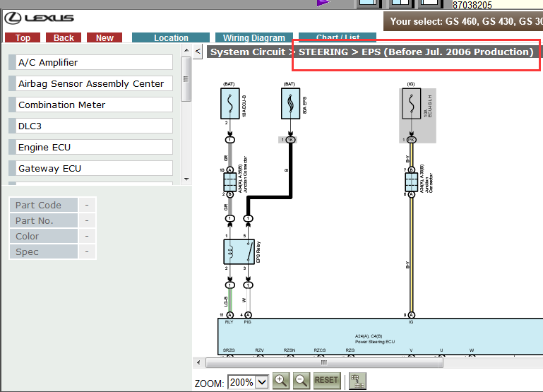Select Airbag Sensor Assembly Center
Viewport: 543px width, 392px height.
(90, 83)
